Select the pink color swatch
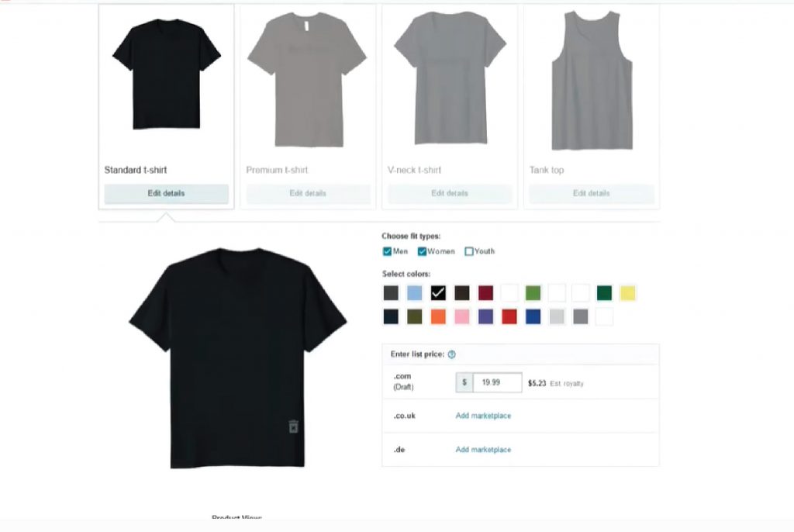The image size is (794, 532). (462, 316)
